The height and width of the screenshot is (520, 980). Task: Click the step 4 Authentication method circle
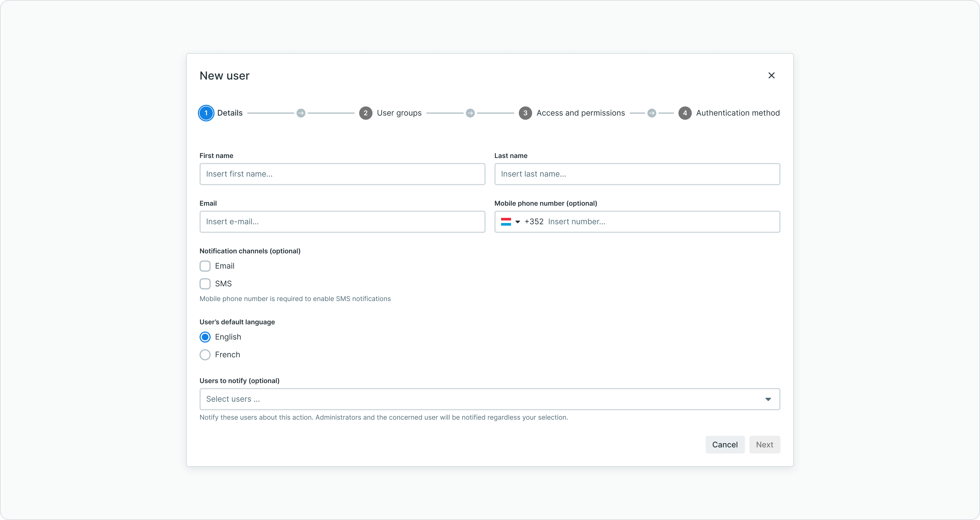(x=685, y=113)
